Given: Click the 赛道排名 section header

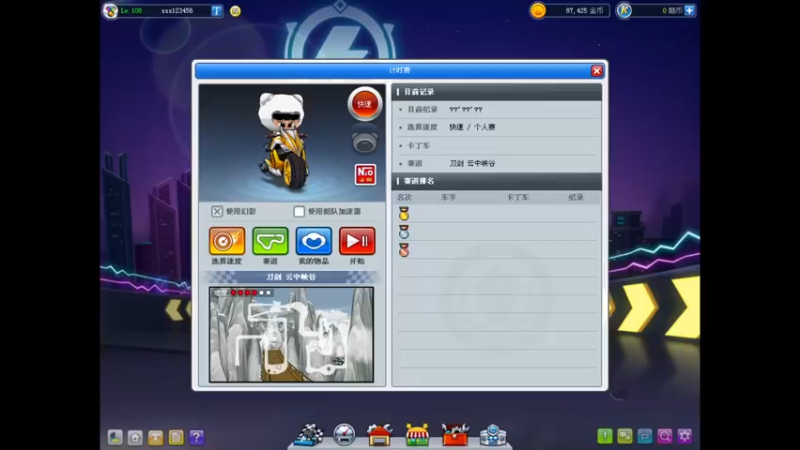Looking at the screenshot, I should click(x=497, y=181).
